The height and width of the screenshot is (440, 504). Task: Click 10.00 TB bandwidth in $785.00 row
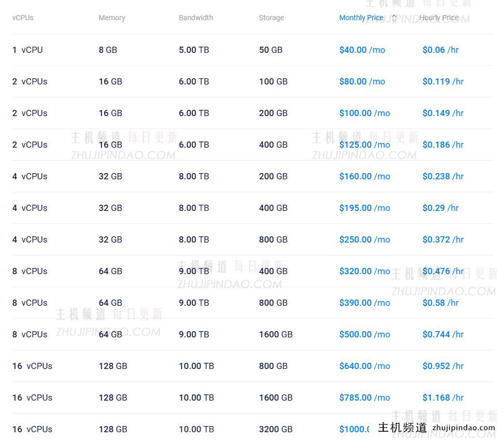click(x=197, y=398)
